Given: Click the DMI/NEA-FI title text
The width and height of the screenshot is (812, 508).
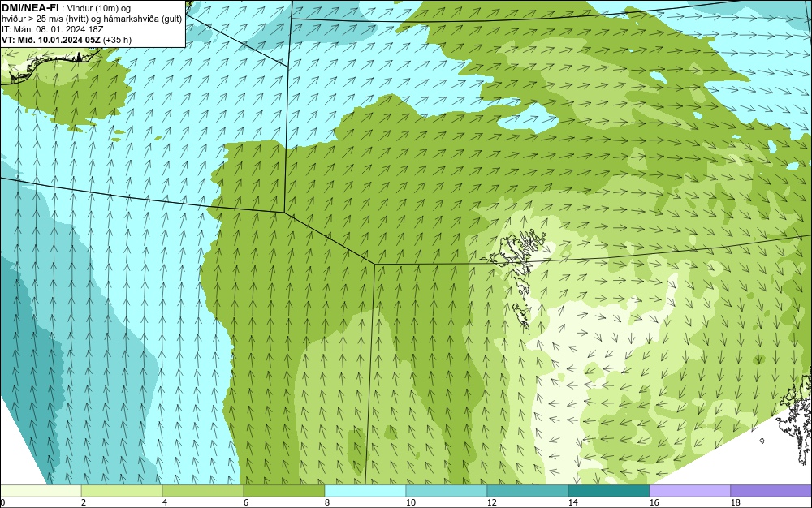Looking at the screenshot, I should coord(30,7).
